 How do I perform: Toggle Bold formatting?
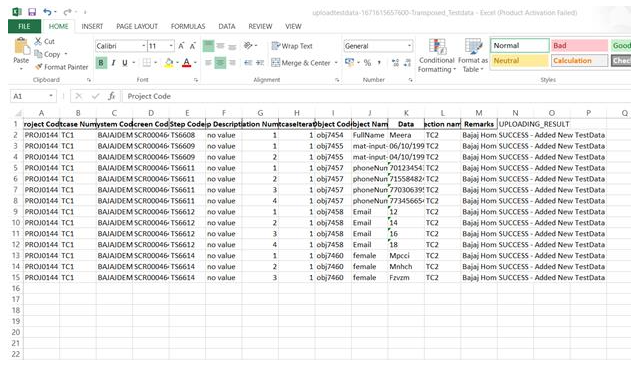pos(101,63)
